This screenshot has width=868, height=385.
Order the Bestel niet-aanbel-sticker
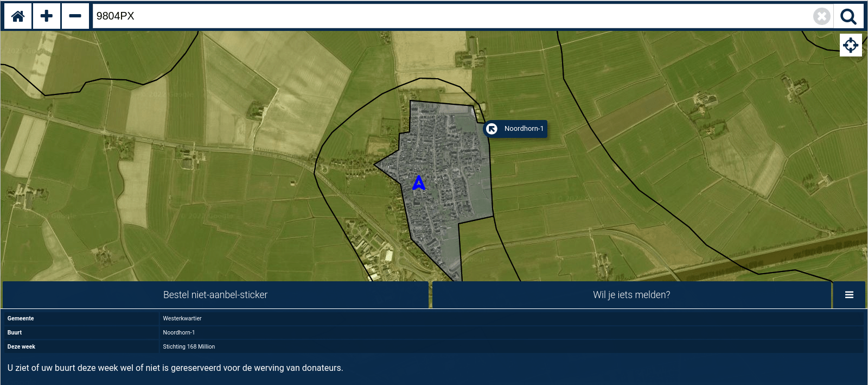point(215,295)
